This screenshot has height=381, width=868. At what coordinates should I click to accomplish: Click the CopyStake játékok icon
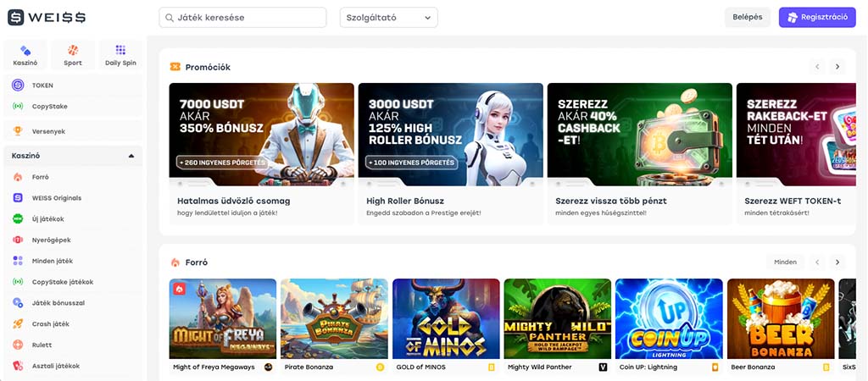pos(18,282)
